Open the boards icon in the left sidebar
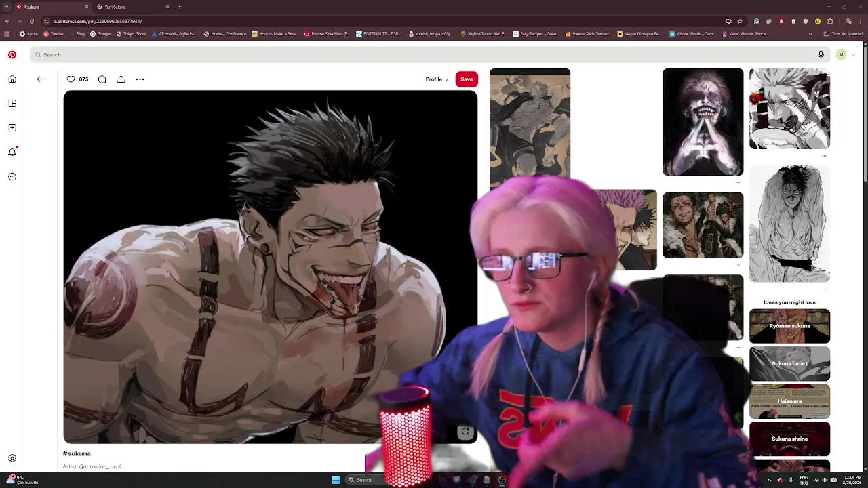Viewport: 868px width, 488px height. coord(12,104)
